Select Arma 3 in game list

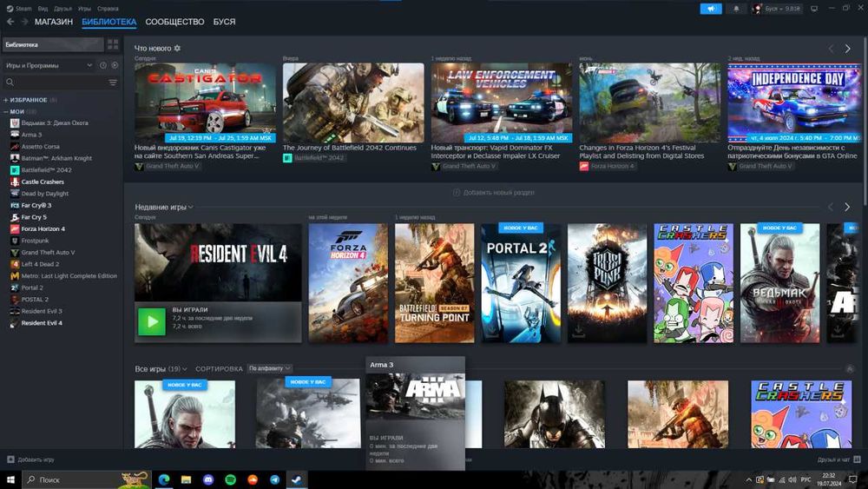pos(31,135)
